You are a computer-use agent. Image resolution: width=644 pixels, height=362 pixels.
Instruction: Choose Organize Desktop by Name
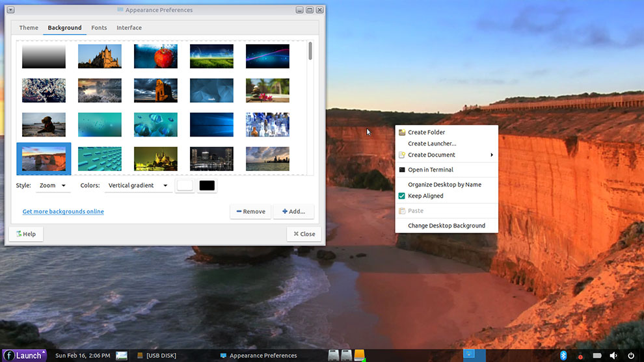446,185
